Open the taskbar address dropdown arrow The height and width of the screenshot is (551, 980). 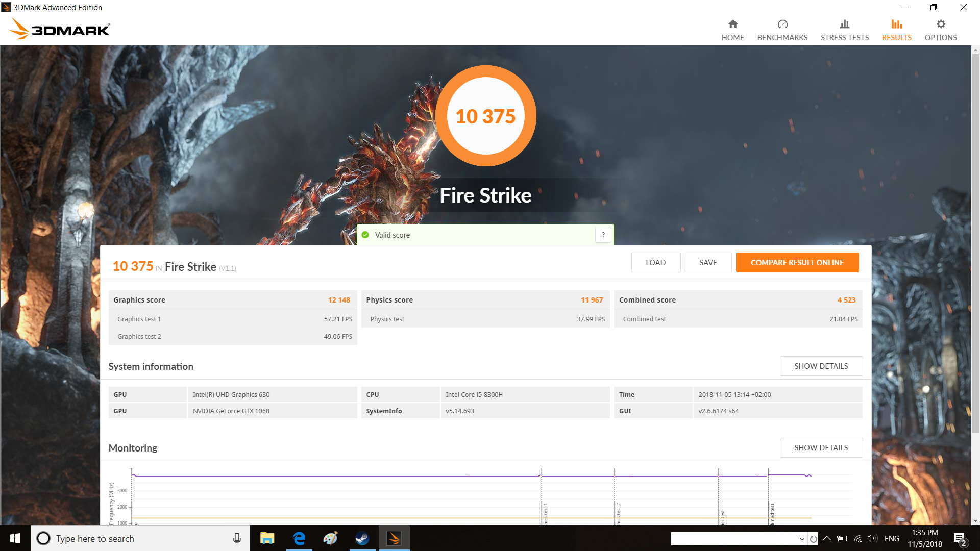coord(801,539)
